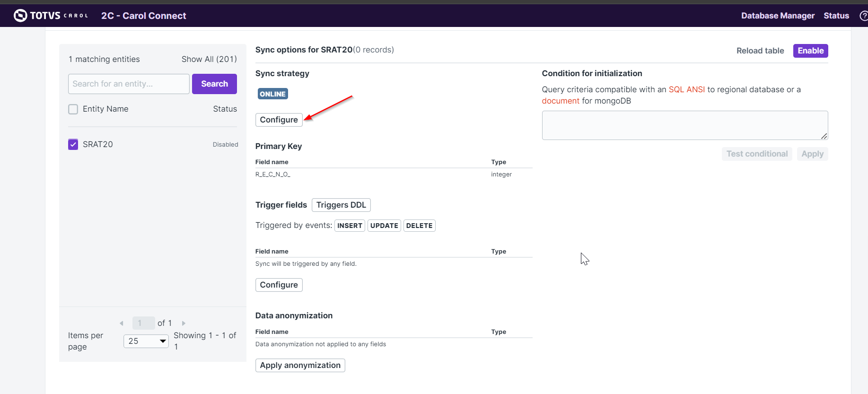Image resolution: width=868 pixels, height=394 pixels.
Task: Open the help question mark icon
Action: 863,16
